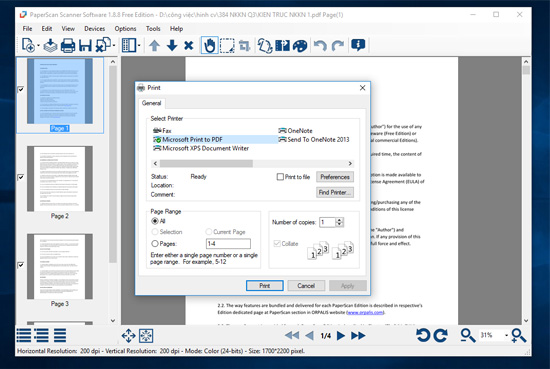Viewport: 550px width, 369px height.
Task: Delete page with the X icon
Action: pos(189,46)
